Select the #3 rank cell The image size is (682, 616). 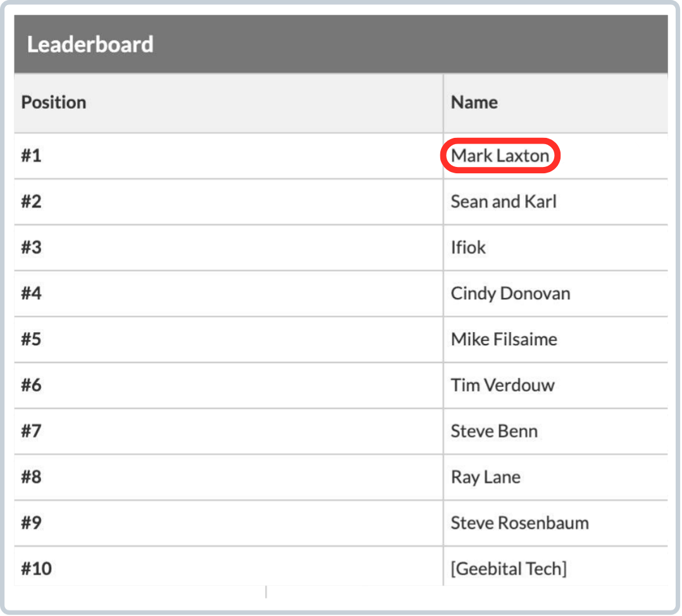pos(31,247)
